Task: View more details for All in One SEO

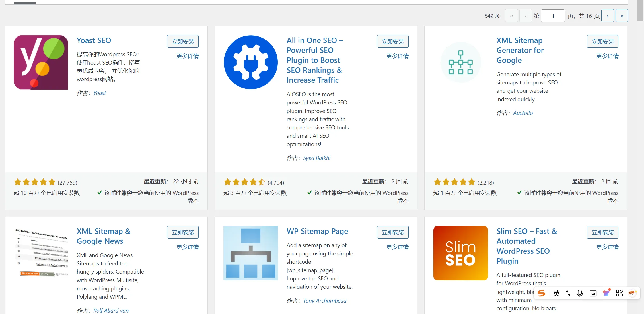Action: pyautogui.click(x=397, y=56)
